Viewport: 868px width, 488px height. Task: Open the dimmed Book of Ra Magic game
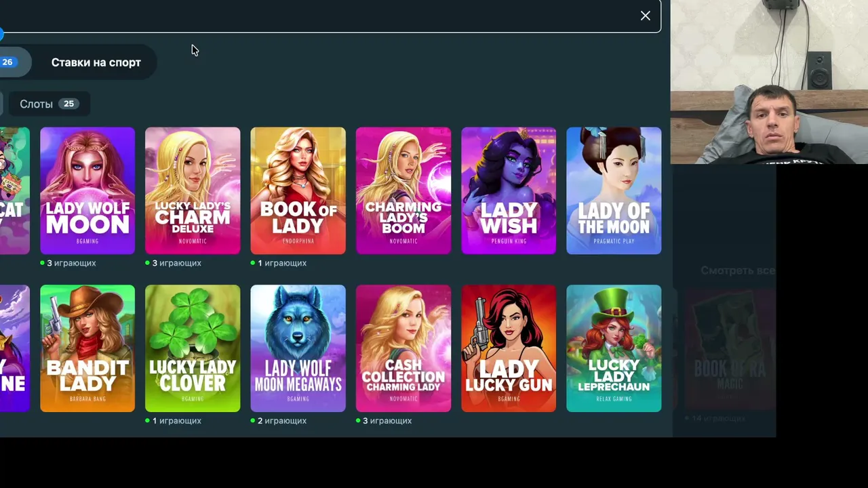point(730,349)
